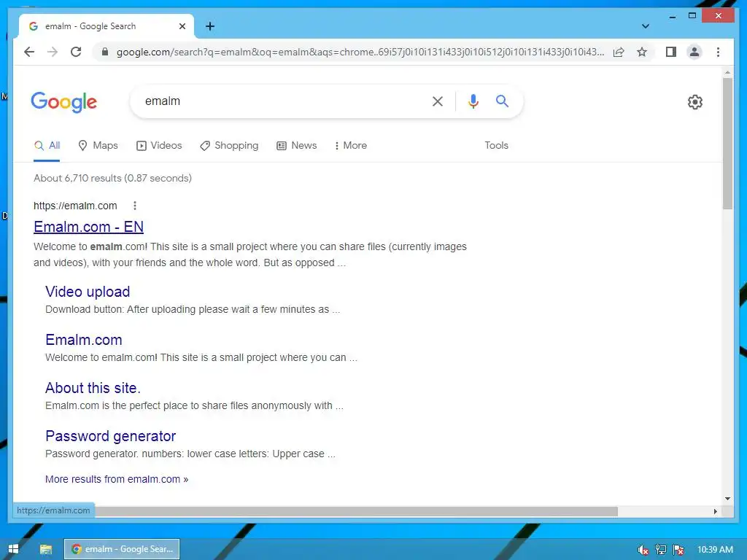Open the Video upload sitelink
Image resolution: width=747 pixels, height=560 pixels.
click(x=88, y=292)
